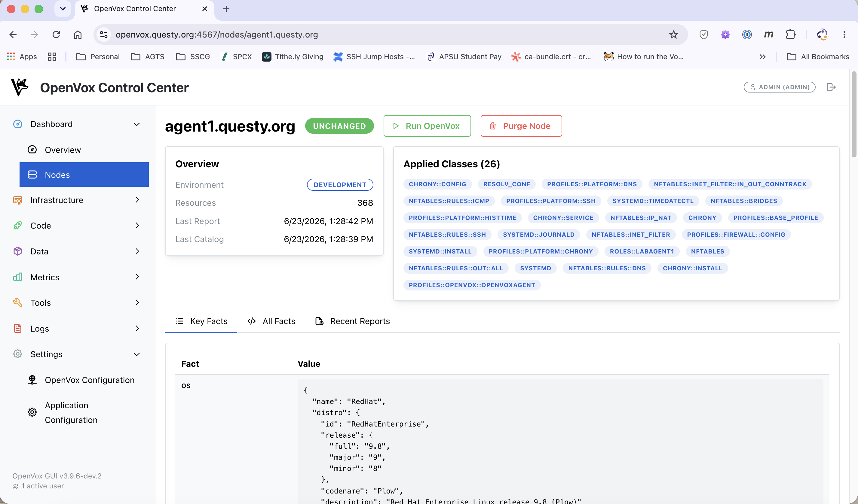Click the NFTABLES::BRIDGES class tag

(744, 201)
